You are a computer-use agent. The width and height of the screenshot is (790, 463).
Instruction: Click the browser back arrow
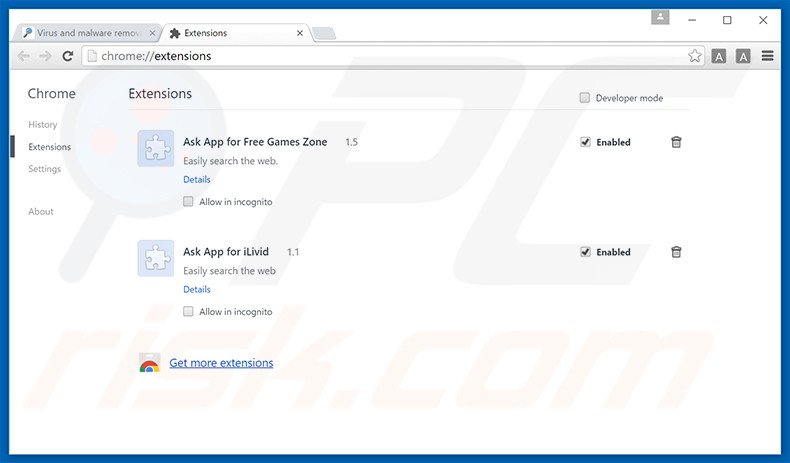click(24, 56)
